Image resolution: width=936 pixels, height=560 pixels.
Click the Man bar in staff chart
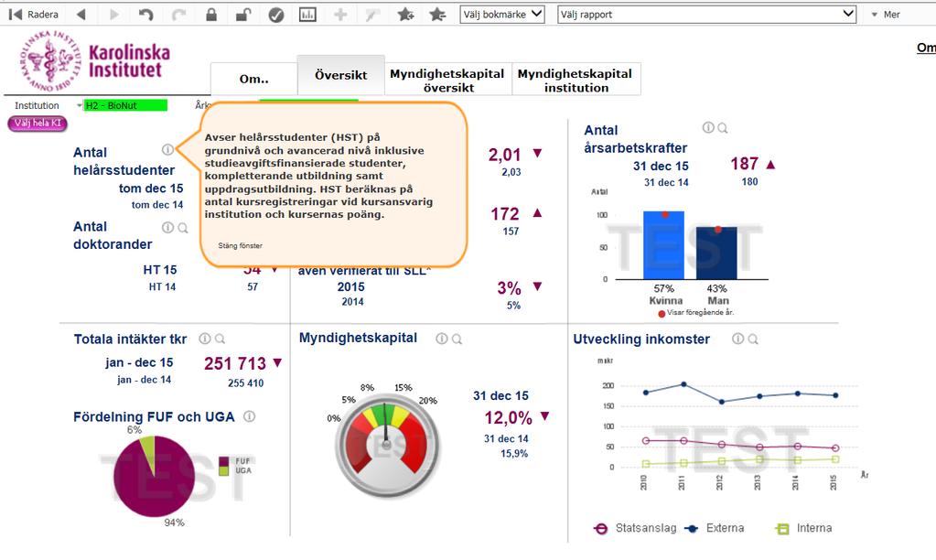[x=717, y=253]
